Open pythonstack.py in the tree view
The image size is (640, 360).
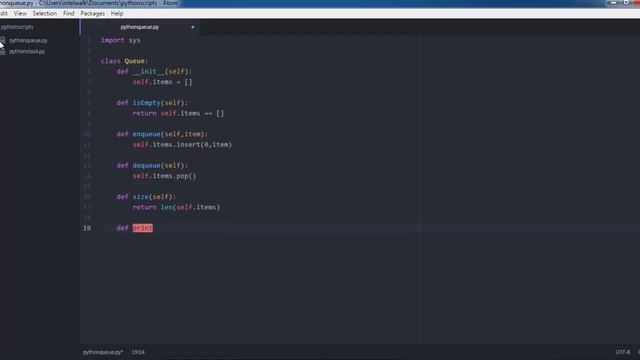click(27, 51)
